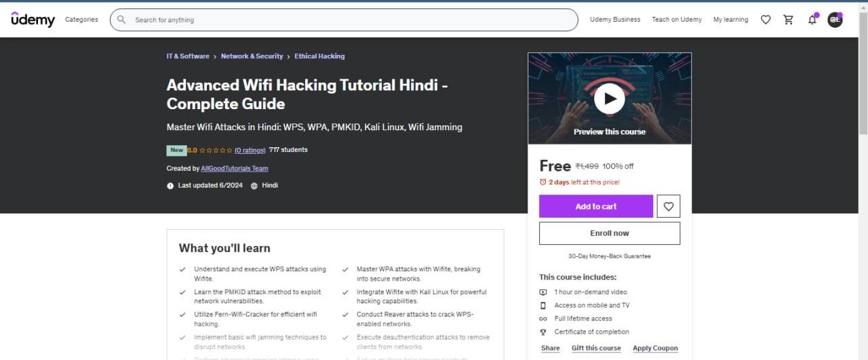Click the rating stars
Image resolution: width=868 pixels, height=360 pixels.
click(216, 150)
